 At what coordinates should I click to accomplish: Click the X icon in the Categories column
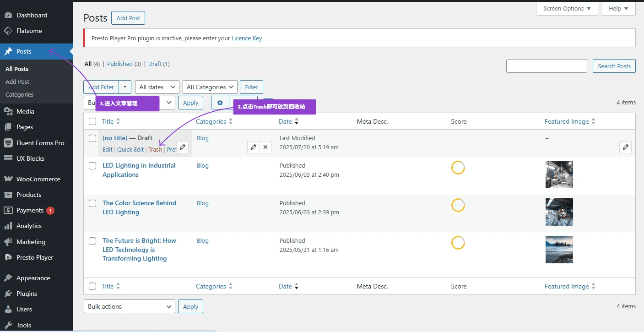265,147
